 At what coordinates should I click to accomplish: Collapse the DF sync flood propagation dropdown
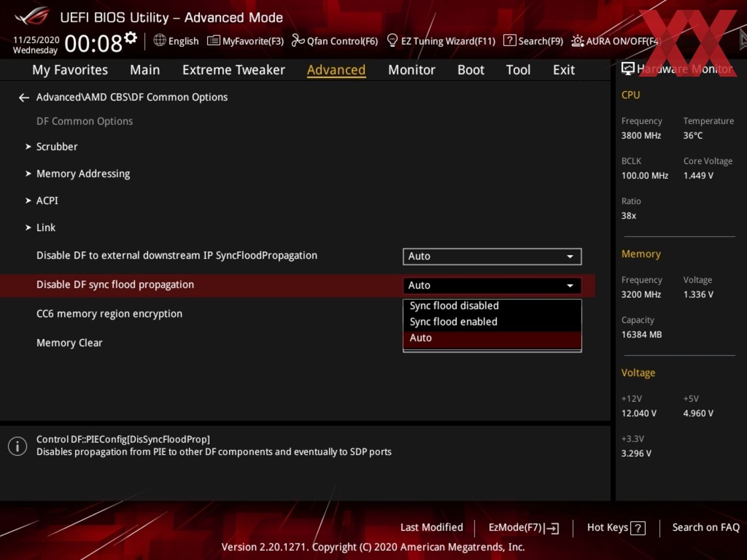click(x=492, y=285)
